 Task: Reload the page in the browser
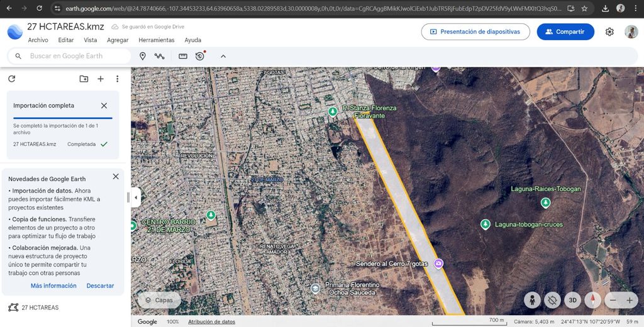coord(39,8)
